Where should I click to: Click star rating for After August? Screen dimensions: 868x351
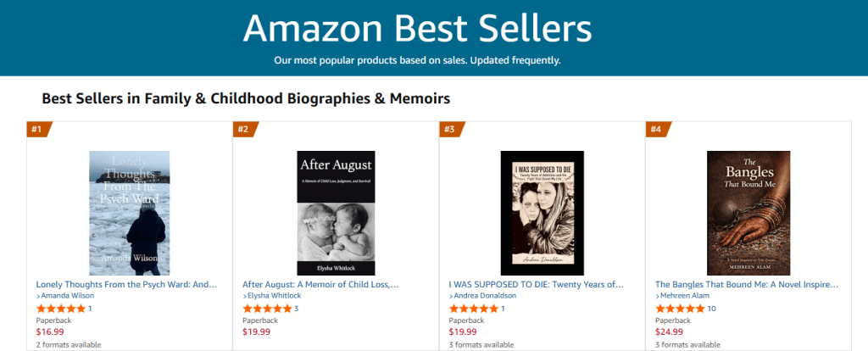tap(266, 308)
